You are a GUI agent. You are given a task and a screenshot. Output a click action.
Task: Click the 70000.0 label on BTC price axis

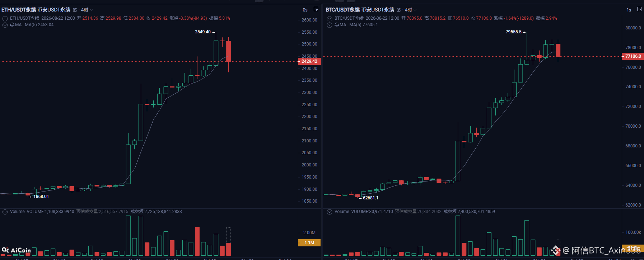[x=633, y=126]
